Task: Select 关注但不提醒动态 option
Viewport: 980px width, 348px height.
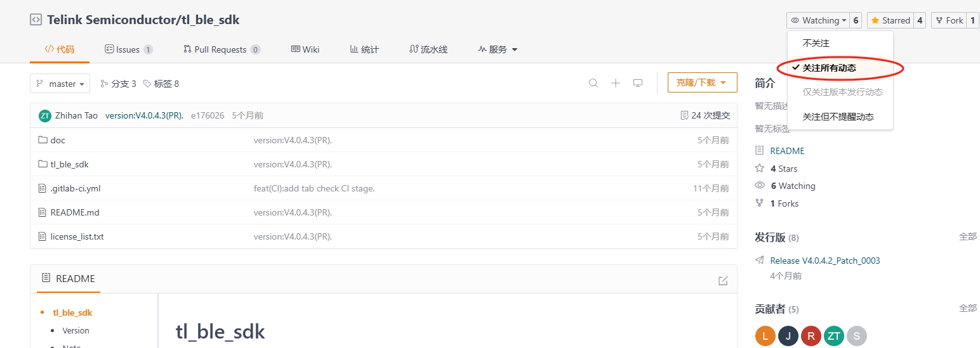Action: click(x=840, y=117)
